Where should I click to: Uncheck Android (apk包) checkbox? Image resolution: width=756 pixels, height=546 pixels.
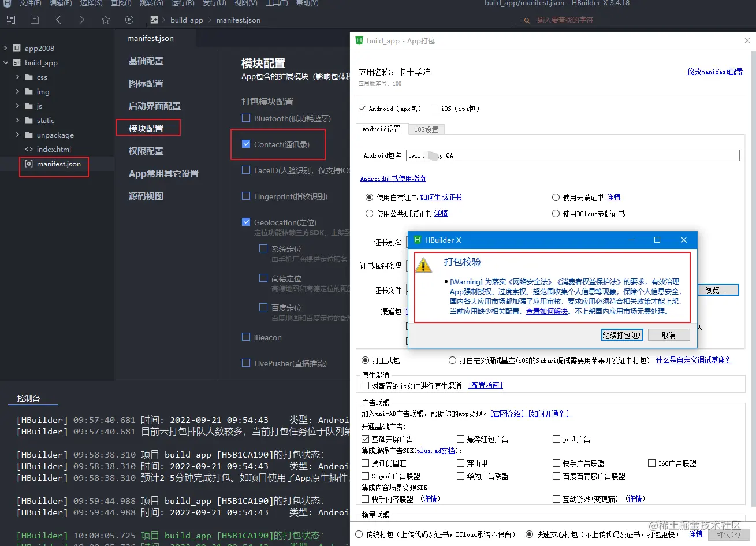pyautogui.click(x=362, y=108)
